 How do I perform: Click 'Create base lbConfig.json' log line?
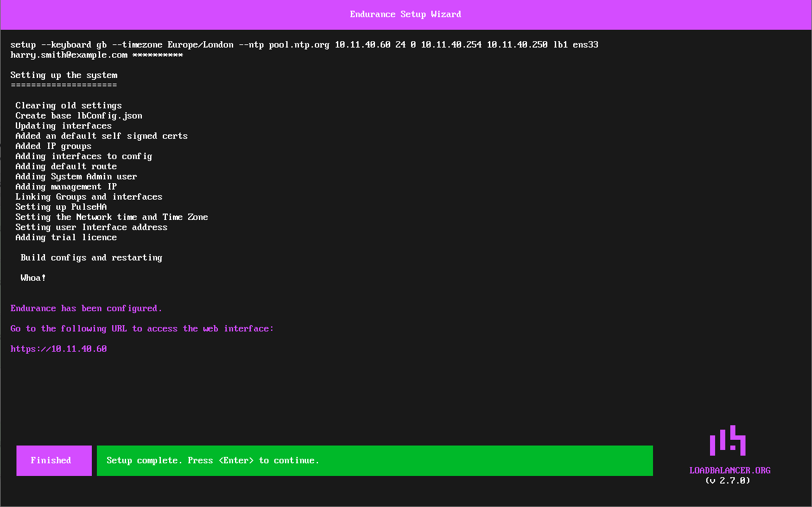(79, 116)
